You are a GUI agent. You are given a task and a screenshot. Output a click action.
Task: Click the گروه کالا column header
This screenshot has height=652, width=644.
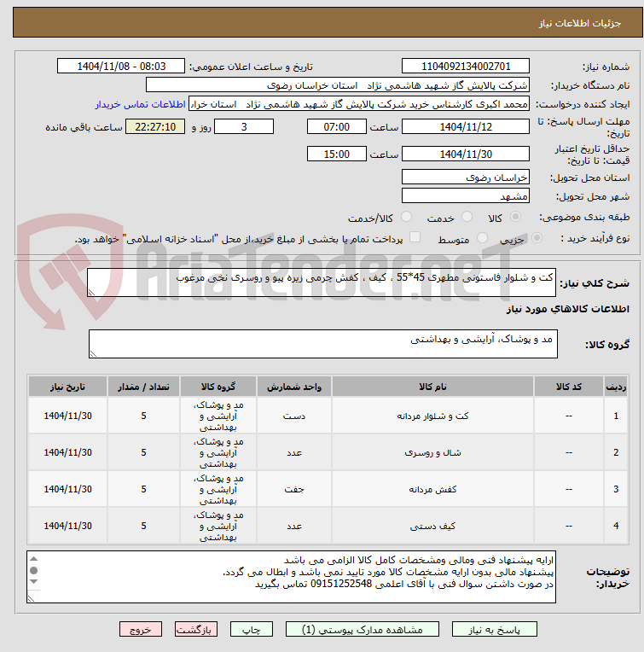click(x=218, y=387)
